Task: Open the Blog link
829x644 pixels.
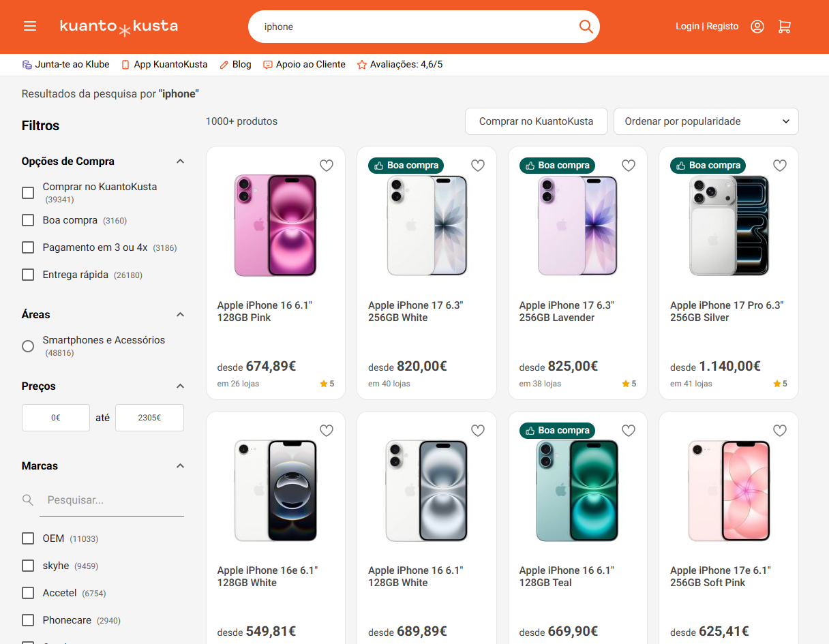Action: tap(235, 65)
